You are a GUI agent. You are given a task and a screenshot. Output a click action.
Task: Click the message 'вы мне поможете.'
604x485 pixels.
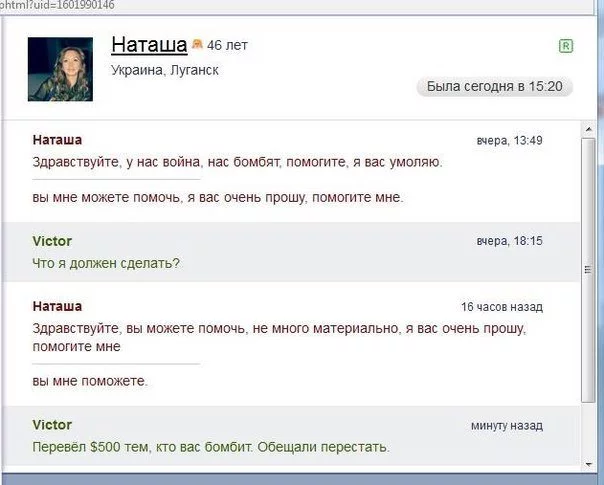point(90,381)
